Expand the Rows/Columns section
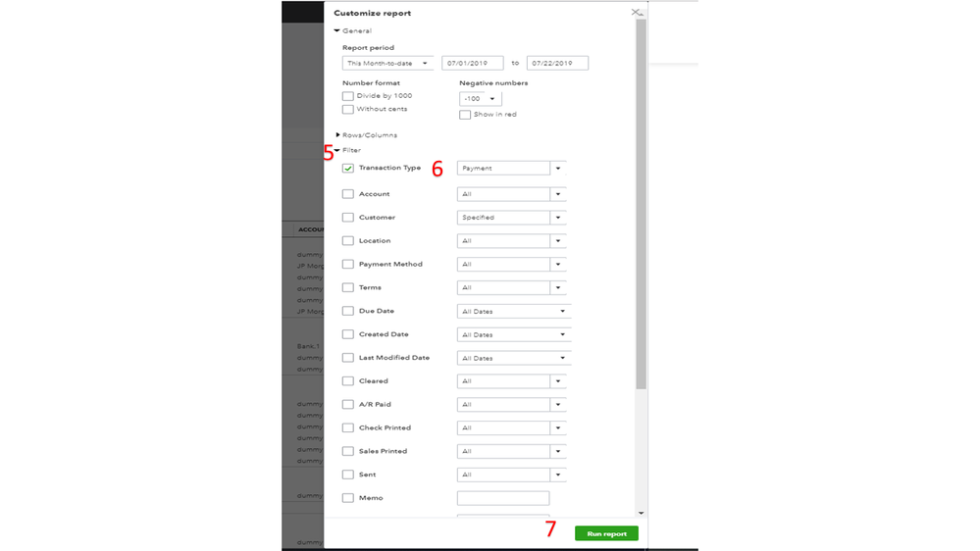 point(338,135)
